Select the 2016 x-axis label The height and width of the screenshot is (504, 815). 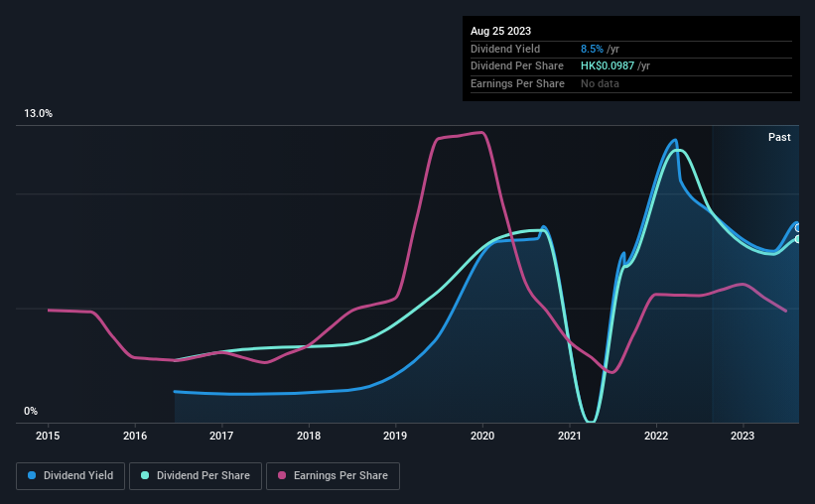tap(135, 436)
